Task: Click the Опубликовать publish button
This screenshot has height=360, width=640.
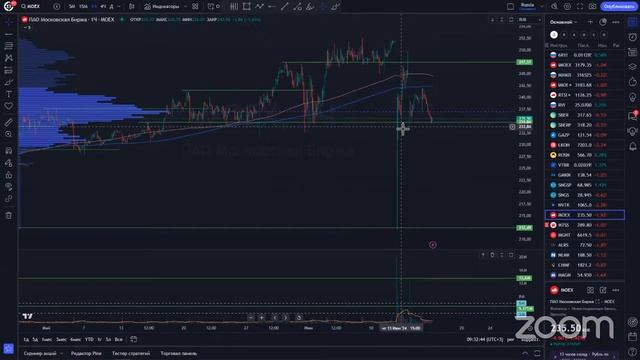Action: tap(618, 7)
